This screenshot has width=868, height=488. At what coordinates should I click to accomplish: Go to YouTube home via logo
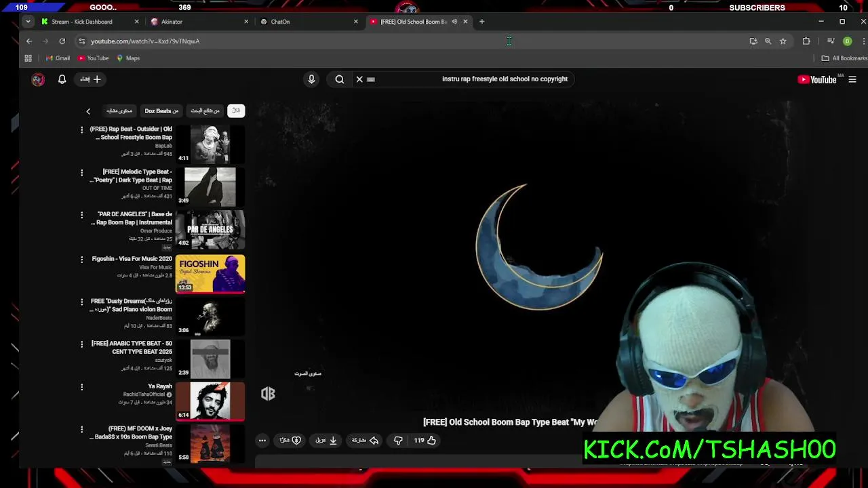coord(816,79)
